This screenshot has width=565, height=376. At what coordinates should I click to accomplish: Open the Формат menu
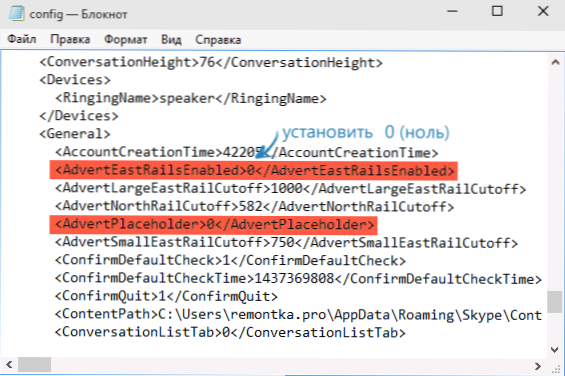pyautogui.click(x=125, y=39)
